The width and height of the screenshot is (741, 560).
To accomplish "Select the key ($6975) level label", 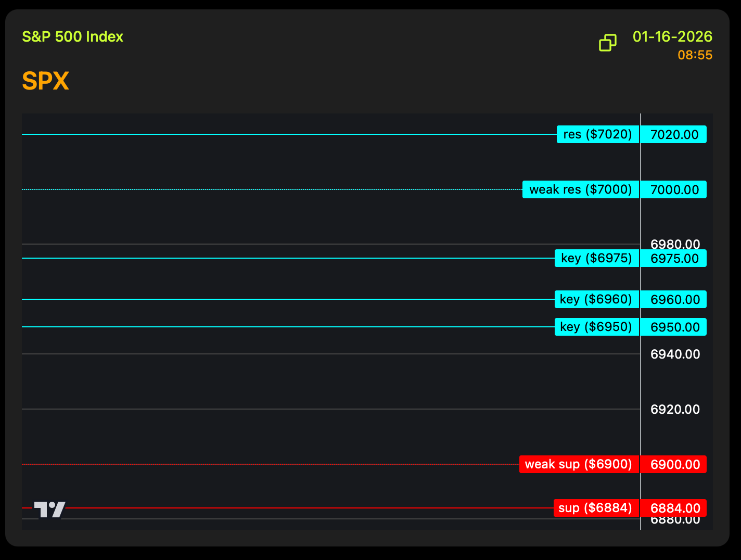I will click(x=596, y=258).
